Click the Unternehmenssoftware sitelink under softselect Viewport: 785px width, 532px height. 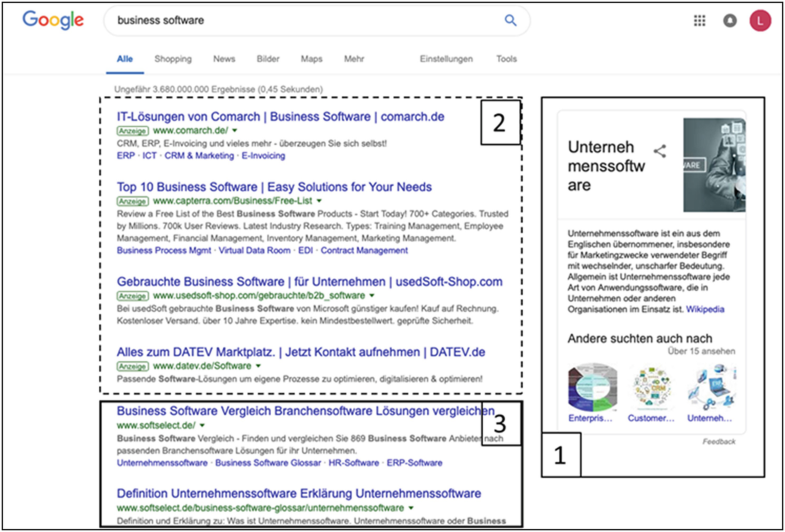162,463
